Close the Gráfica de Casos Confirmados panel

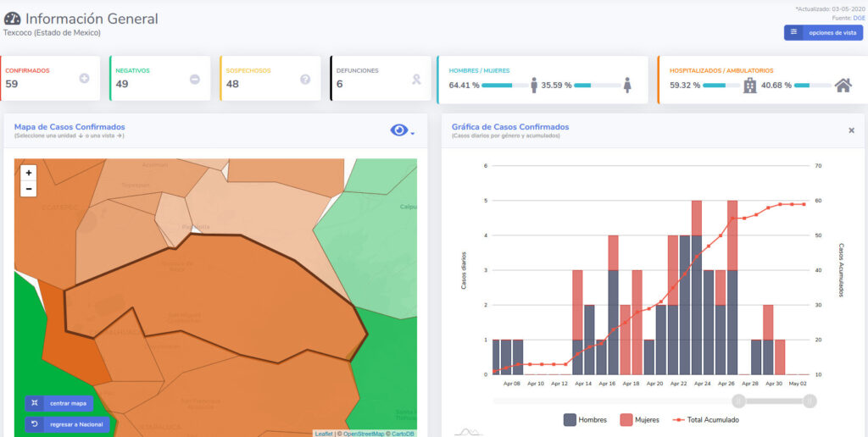(x=851, y=130)
